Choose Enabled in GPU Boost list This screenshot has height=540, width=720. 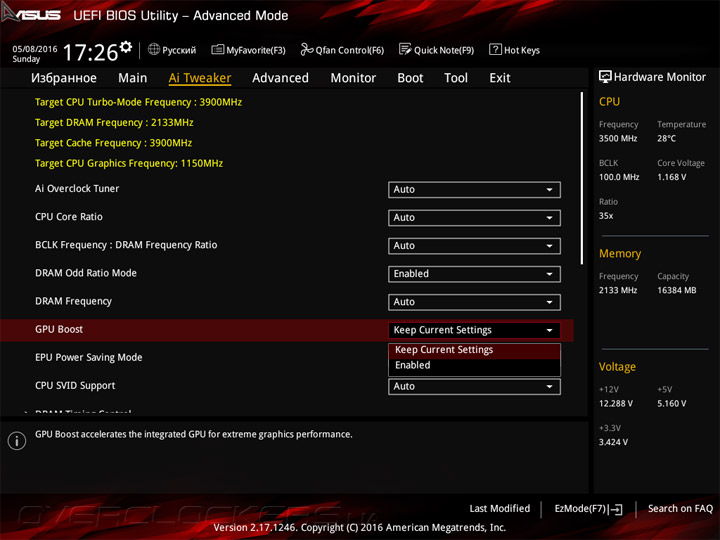click(474, 366)
